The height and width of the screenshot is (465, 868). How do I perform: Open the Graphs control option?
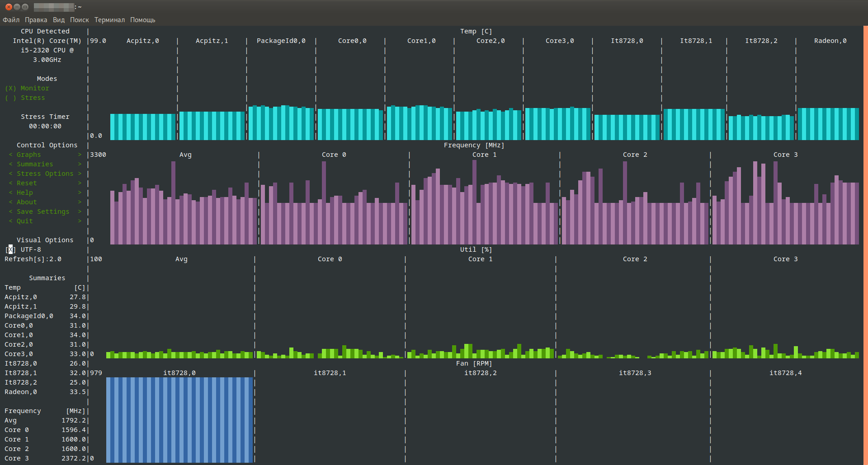[28, 155]
